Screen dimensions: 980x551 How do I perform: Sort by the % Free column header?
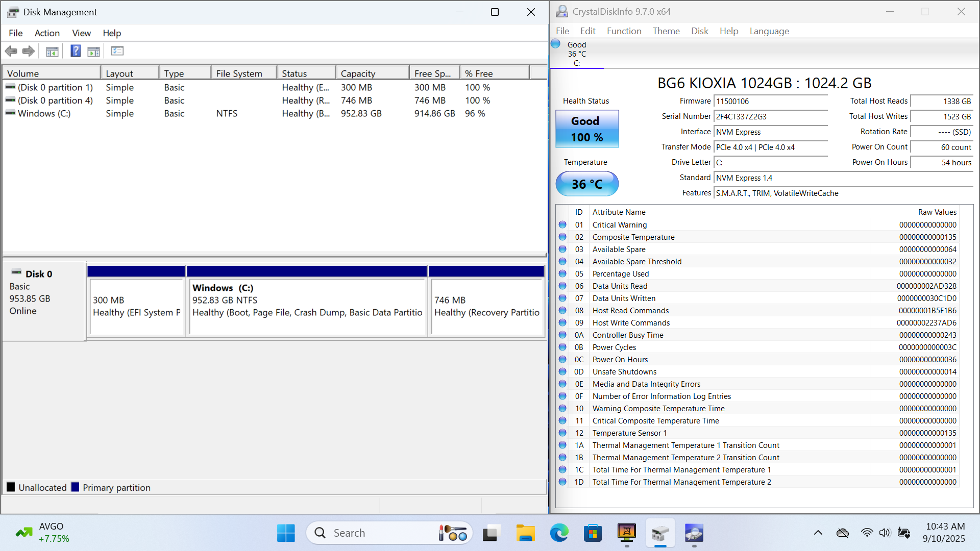(495, 73)
